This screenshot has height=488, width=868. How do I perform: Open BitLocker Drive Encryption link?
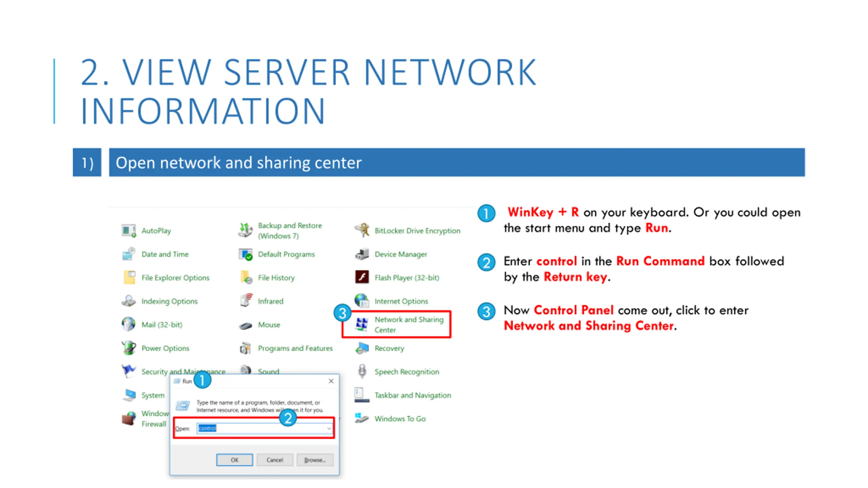(x=417, y=231)
